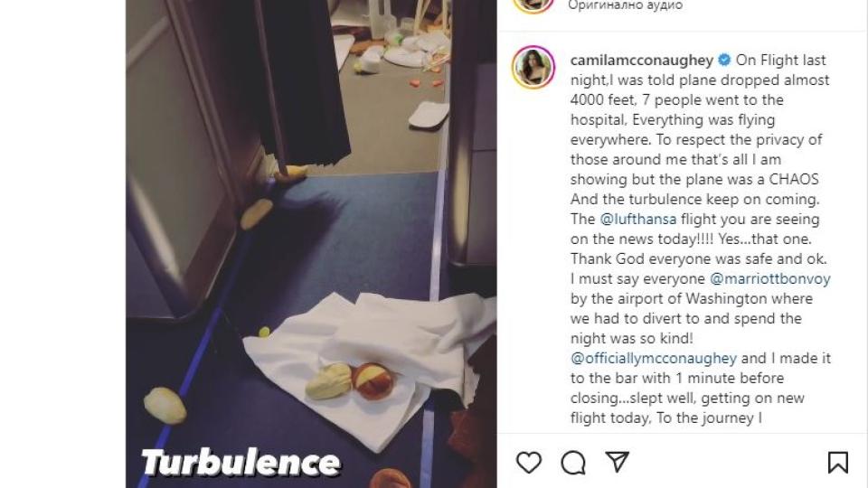Click the Turbulence text overlay on the video
Viewport: 868px width, 488px height.
coord(241,463)
